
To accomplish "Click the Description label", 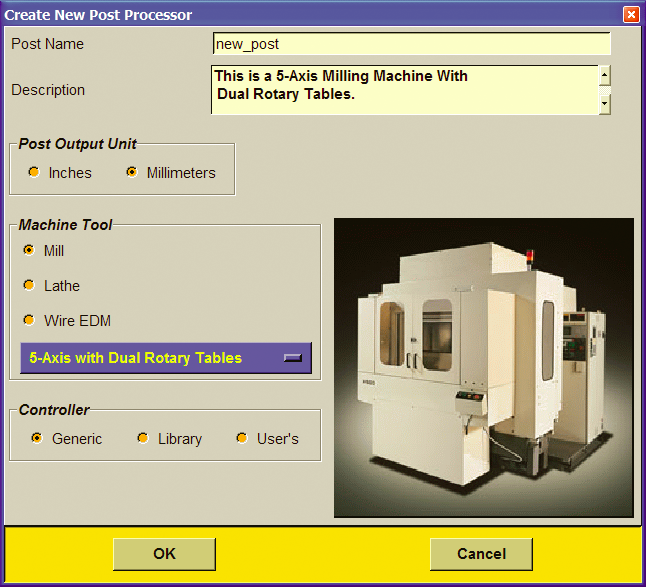I will point(48,90).
